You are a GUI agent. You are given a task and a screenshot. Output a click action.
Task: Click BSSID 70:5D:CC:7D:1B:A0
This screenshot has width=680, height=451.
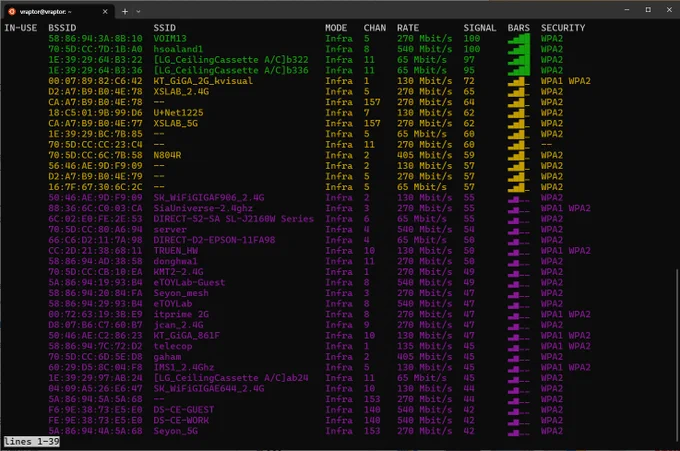[95, 49]
